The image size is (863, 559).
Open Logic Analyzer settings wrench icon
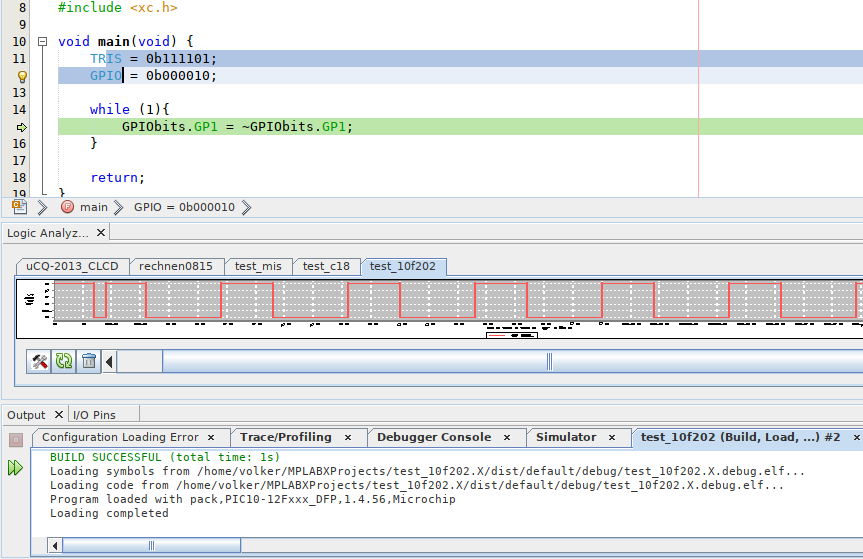coord(39,361)
